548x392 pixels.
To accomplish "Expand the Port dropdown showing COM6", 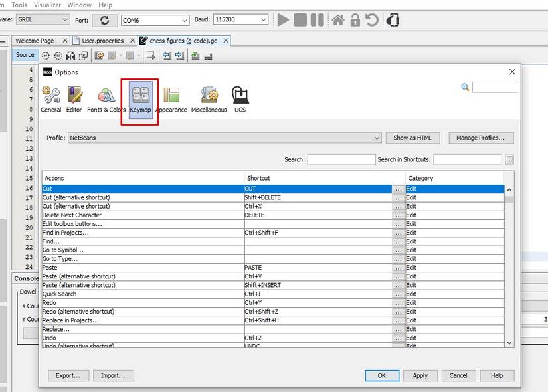I will [155, 19].
